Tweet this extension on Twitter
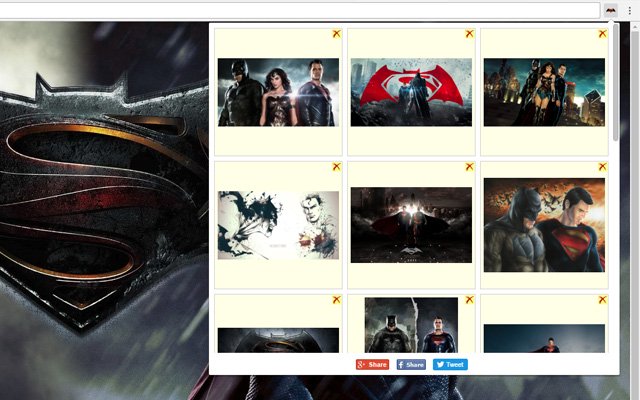This screenshot has width=640, height=400. point(450,364)
